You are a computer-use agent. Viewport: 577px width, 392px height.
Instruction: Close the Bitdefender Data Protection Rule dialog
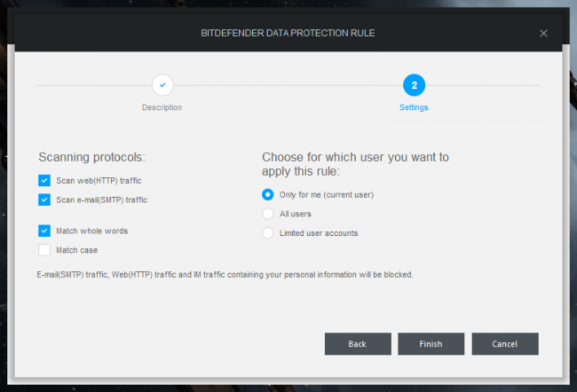pos(544,34)
